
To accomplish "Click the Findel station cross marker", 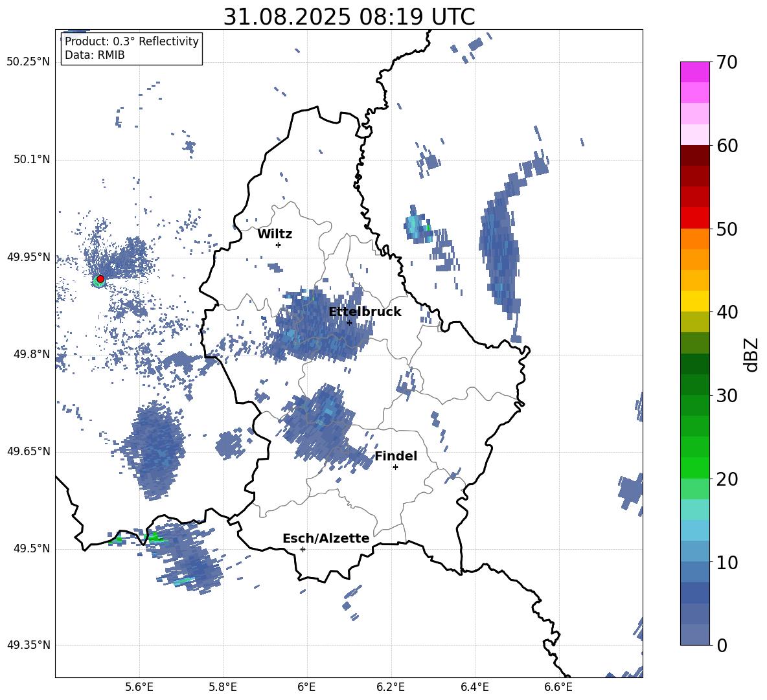I will 395,468.
